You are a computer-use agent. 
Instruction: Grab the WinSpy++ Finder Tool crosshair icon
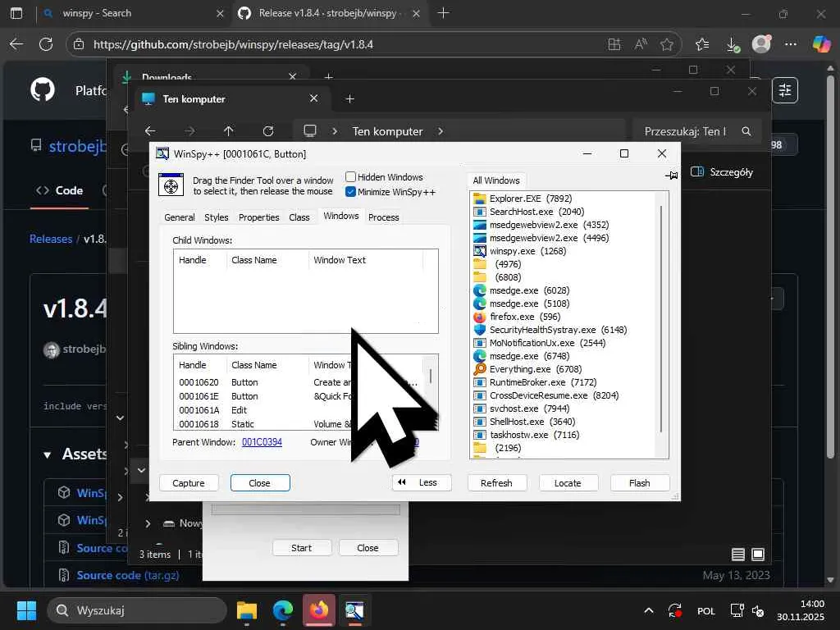pos(171,185)
